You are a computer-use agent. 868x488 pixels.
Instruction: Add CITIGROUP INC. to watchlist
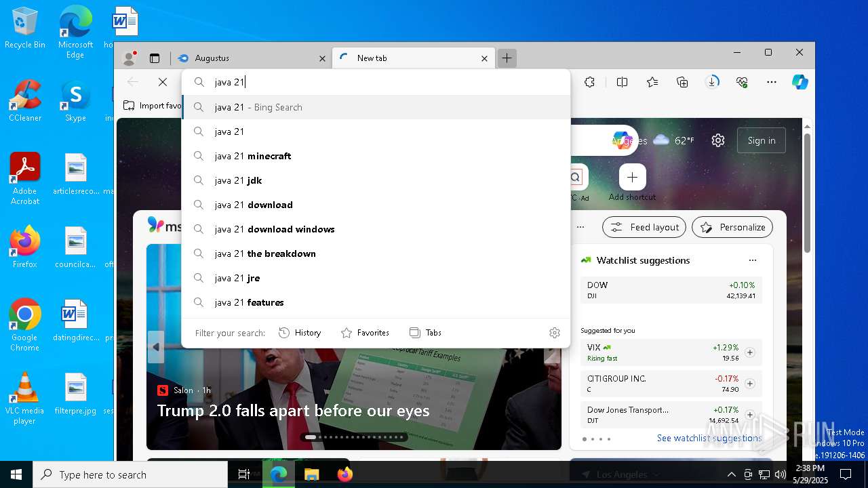(x=750, y=384)
